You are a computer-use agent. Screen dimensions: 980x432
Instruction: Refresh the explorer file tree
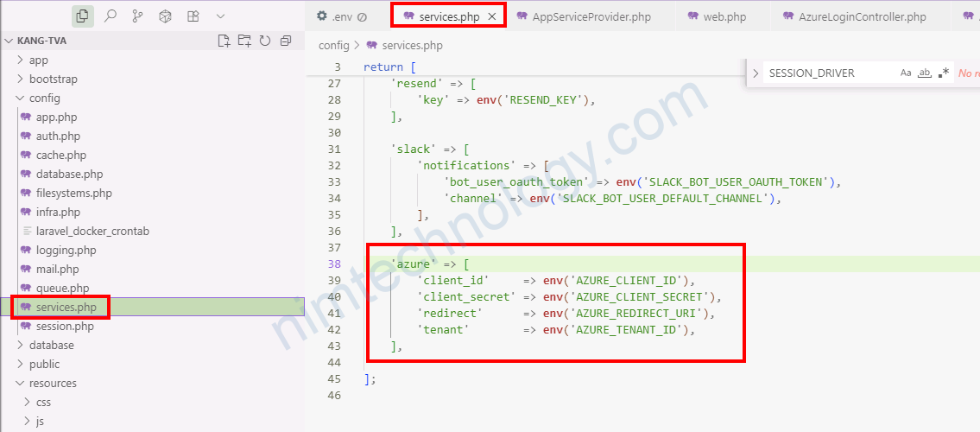click(x=264, y=41)
